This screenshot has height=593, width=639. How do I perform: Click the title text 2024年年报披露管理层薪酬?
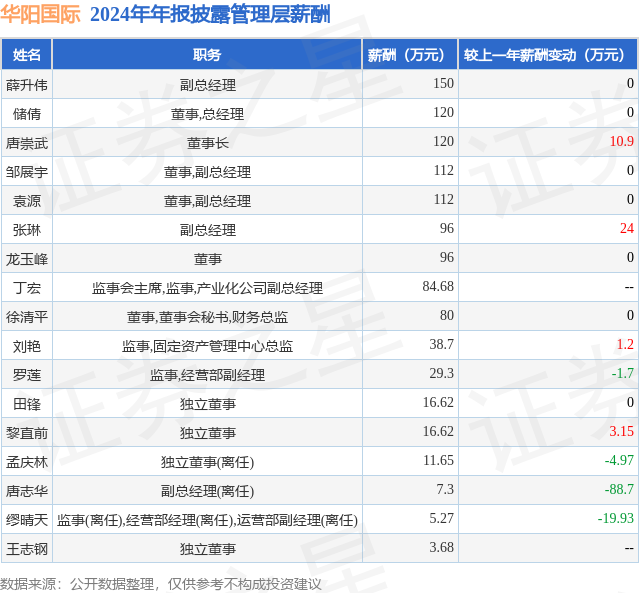coord(210,14)
